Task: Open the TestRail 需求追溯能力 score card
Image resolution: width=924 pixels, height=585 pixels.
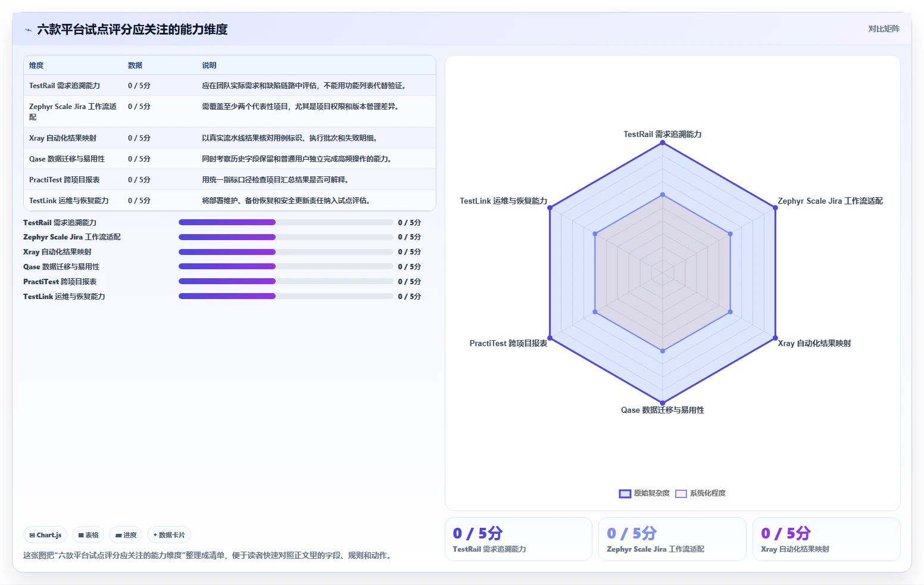Action: click(519, 539)
